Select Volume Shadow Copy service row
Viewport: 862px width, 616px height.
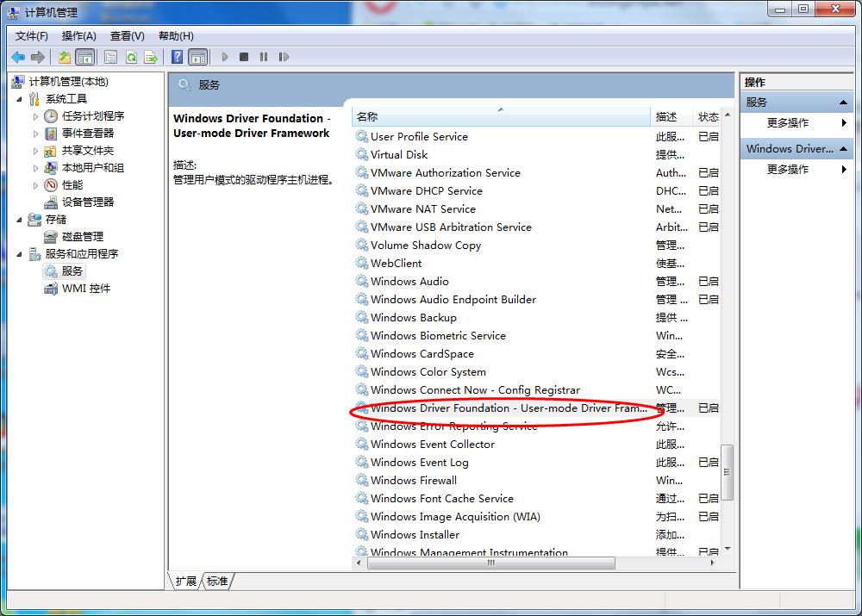tap(536, 245)
